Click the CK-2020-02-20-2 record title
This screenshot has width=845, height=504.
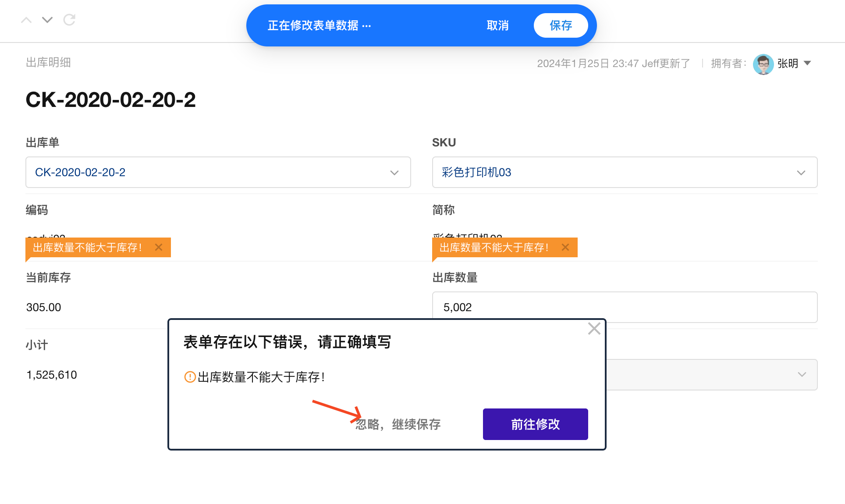[110, 100]
